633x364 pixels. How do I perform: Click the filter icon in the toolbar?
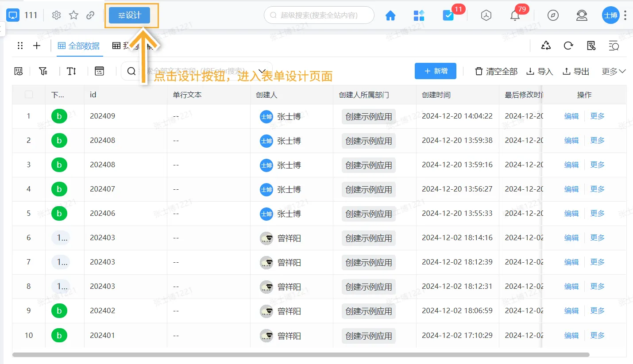click(43, 71)
